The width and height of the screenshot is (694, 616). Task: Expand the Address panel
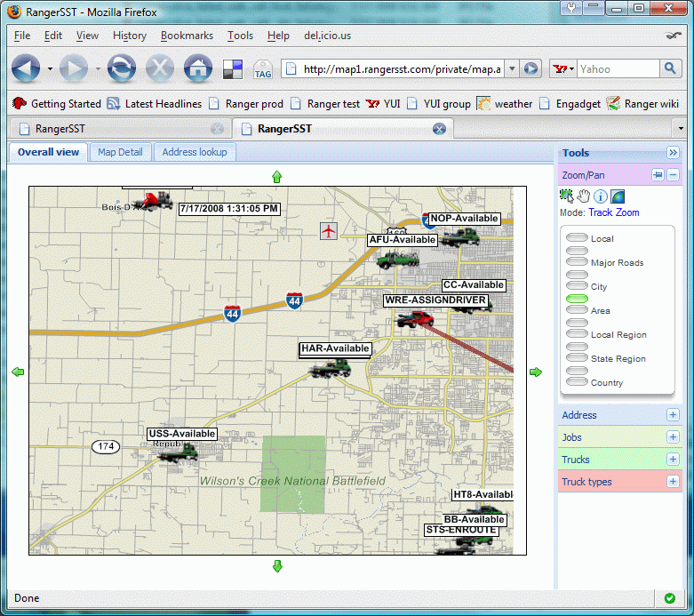pos(673,415)
